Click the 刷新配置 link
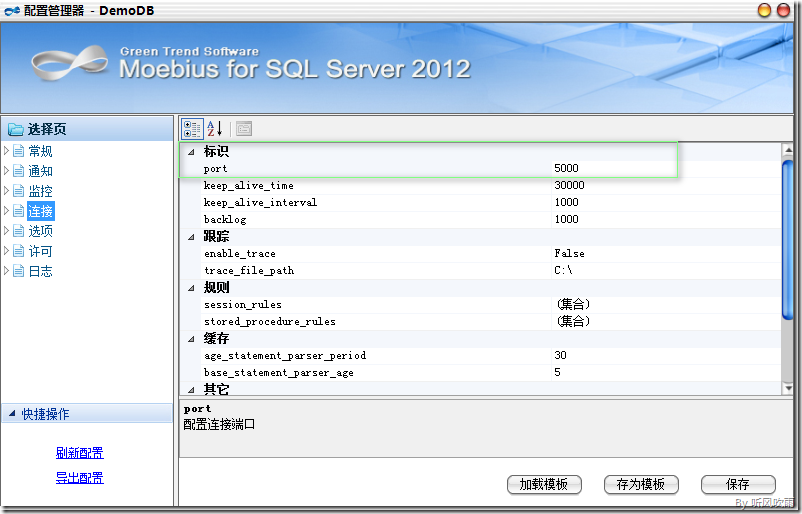The image size is (802, 514). [x=80, y=453]
